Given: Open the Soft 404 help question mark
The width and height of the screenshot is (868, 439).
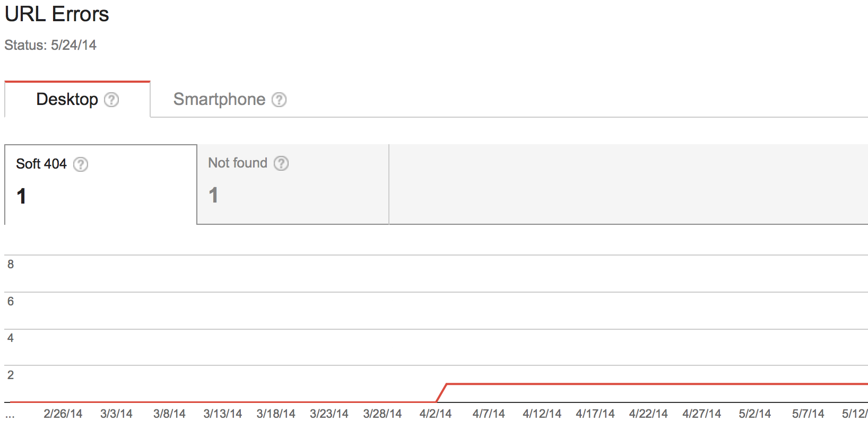Looking at the screenshot, I should 81,164.
